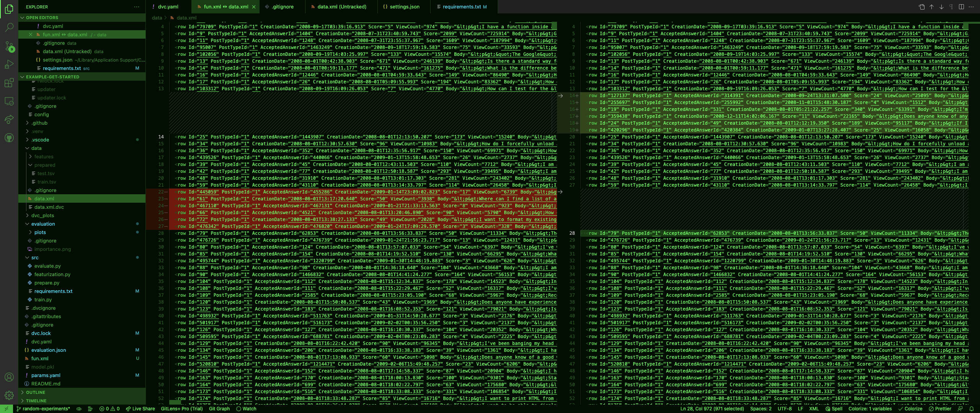Open the Search view in the Activity Bar

click(9, 27)
